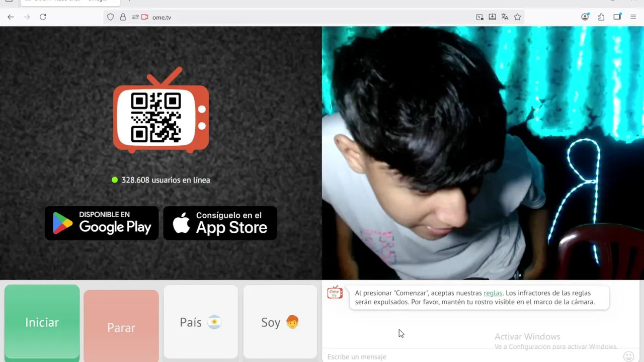644x362 pixels.
Task: Click the 328.608 usuarios en línea text
Action: [166, 180]
